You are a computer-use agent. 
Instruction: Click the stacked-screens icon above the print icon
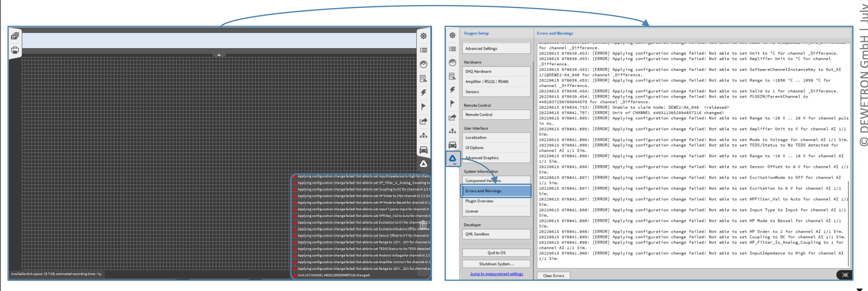pyautogui.click(x=15, y=36)
